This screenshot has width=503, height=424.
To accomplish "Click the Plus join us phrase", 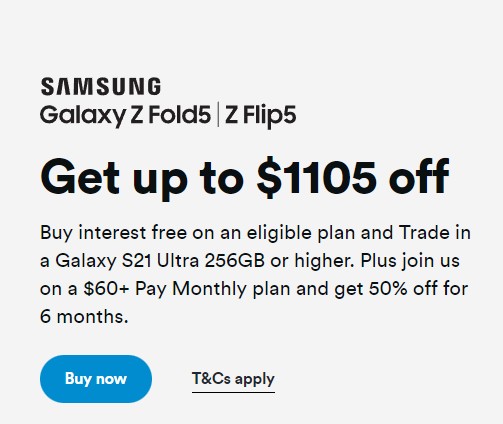I will (410, 261).
